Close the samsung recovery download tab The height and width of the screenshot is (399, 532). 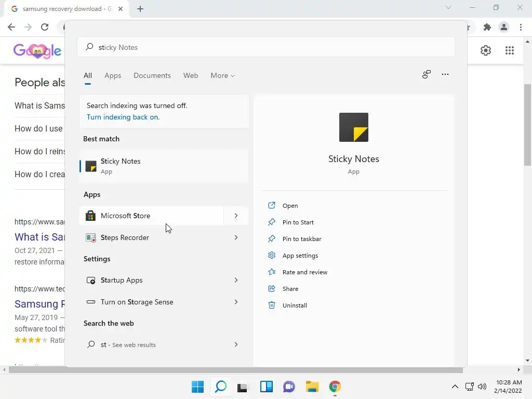coord(121,9)
